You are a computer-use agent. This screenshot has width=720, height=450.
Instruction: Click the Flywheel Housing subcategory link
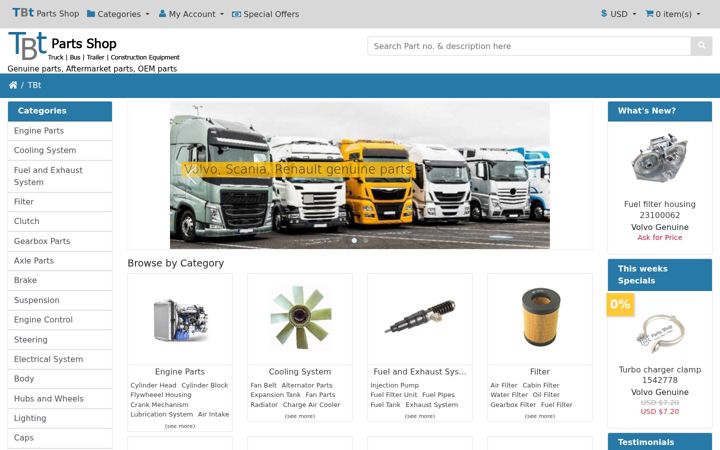161,395
